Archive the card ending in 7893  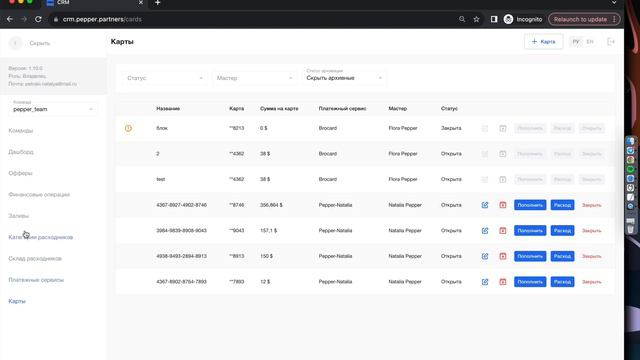pos(502,282)
